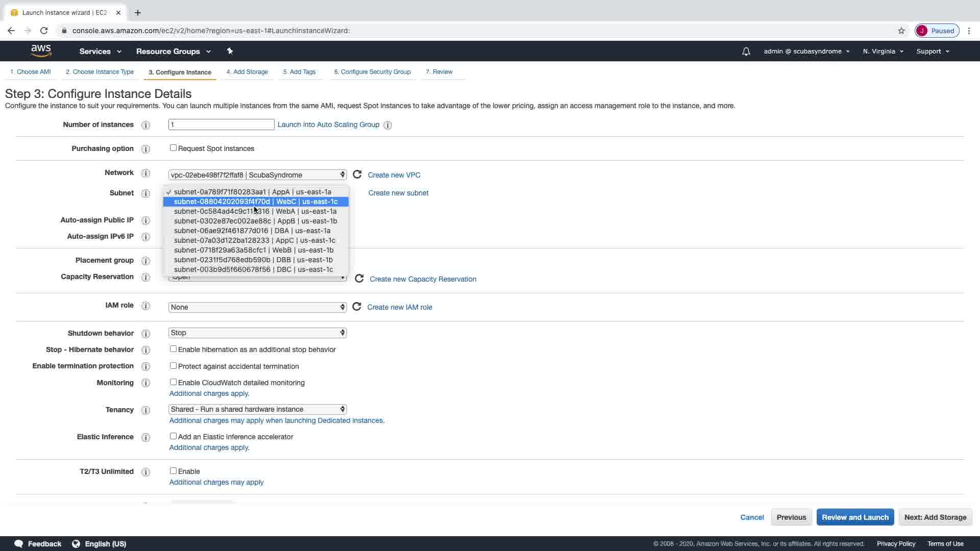The image size is (980, 551).
Task: Select WebA us-east-1a subnet option
Action: [x=255, y=211]
